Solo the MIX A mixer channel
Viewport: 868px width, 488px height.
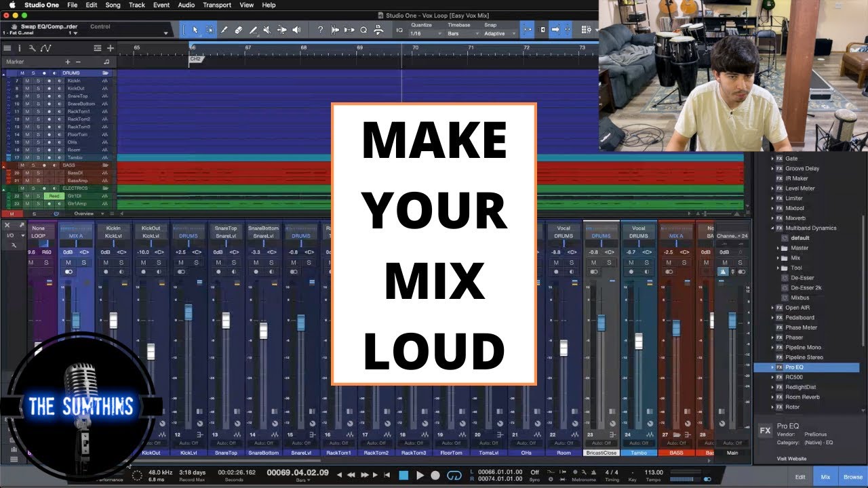pyautogui.click(x=83, y=262)
